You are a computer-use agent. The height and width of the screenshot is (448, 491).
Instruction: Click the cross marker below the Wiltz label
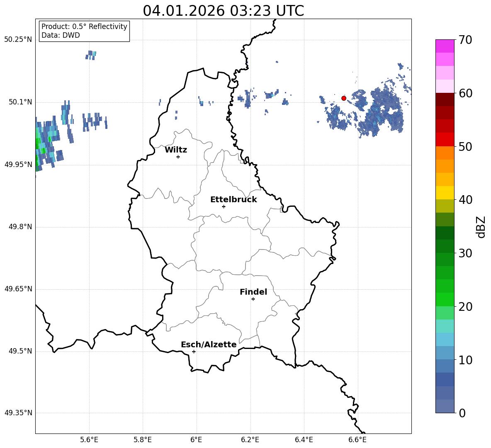[x=178, y=157]
